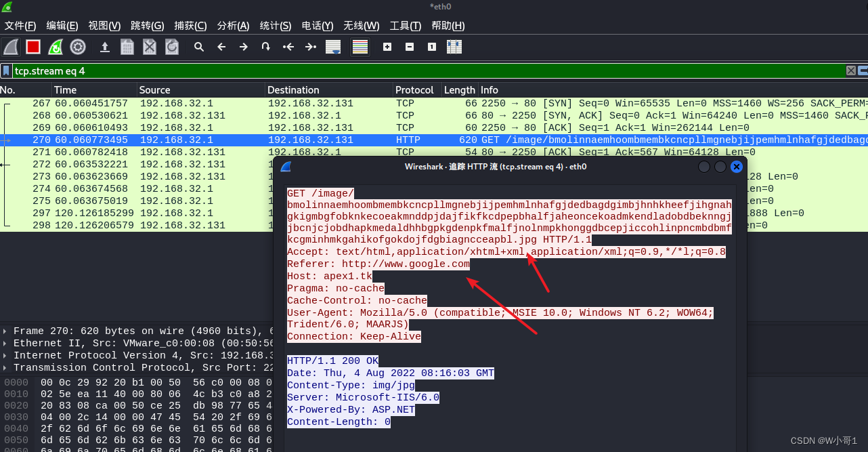The image size is (868, 452).
Task: Select packet 271 in the list
Action: 434,152
